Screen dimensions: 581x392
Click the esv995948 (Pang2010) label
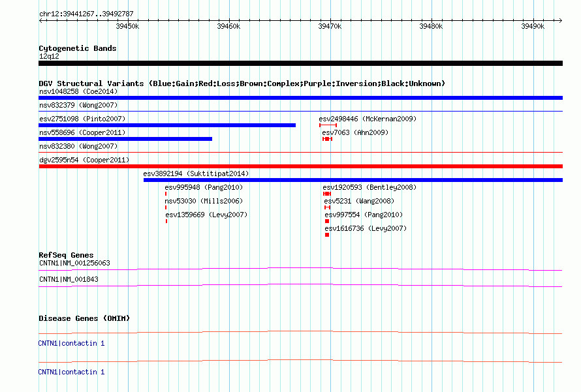click(204, 187)
